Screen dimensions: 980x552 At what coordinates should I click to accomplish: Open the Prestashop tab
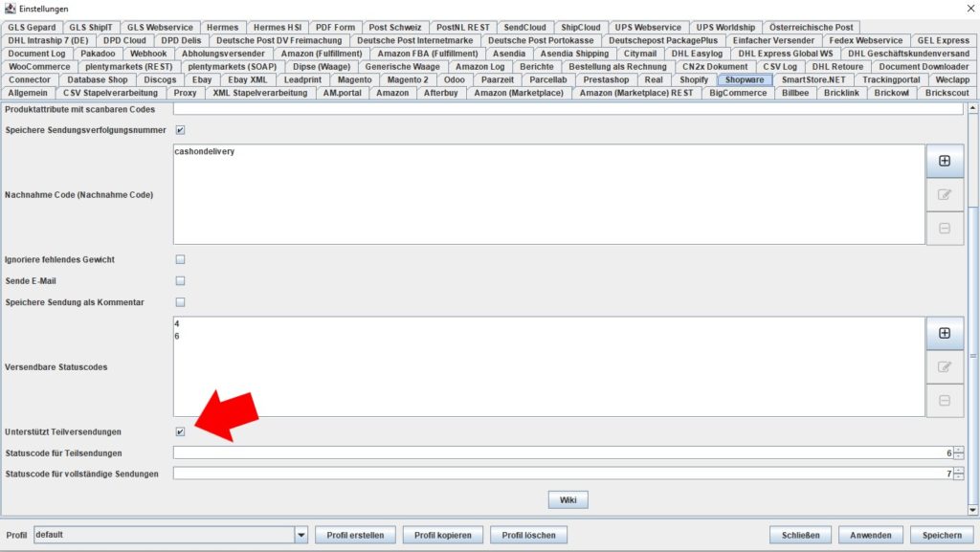[x=606, y=80]
